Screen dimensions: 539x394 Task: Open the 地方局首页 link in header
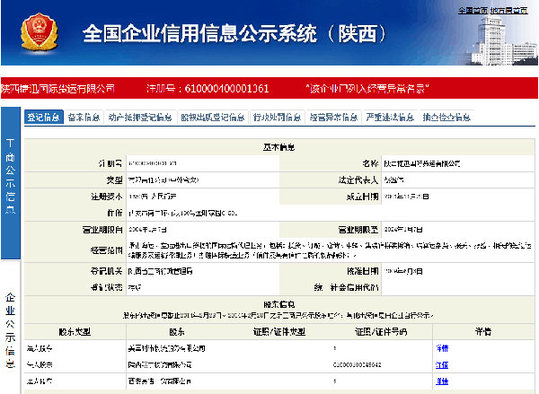[509, 10]
